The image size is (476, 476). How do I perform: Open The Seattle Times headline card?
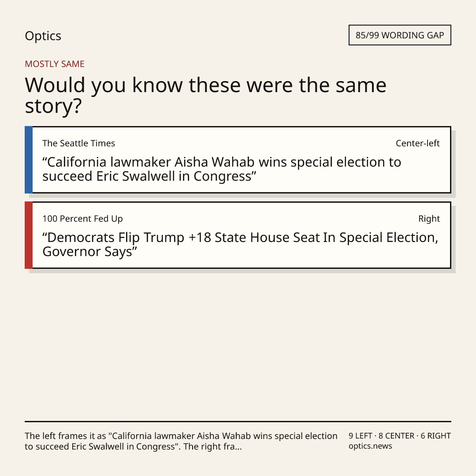click(238, 160)
